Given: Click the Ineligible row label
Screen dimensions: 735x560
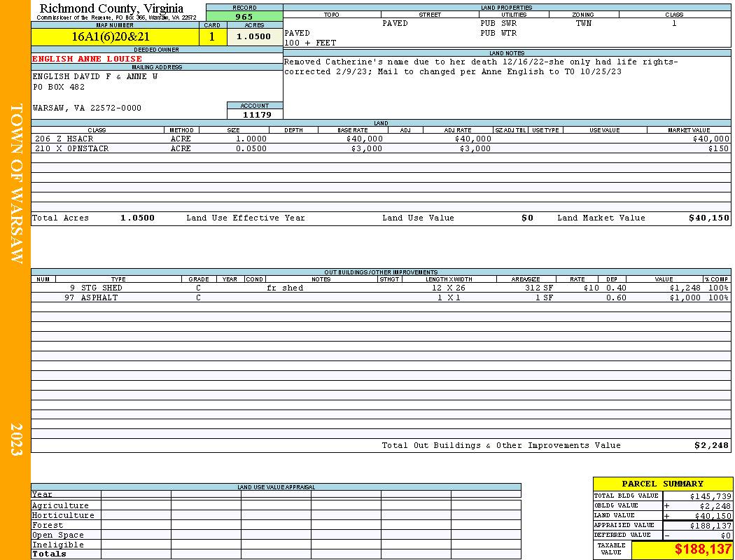Looking at the screenshot, I should (57, 545).
